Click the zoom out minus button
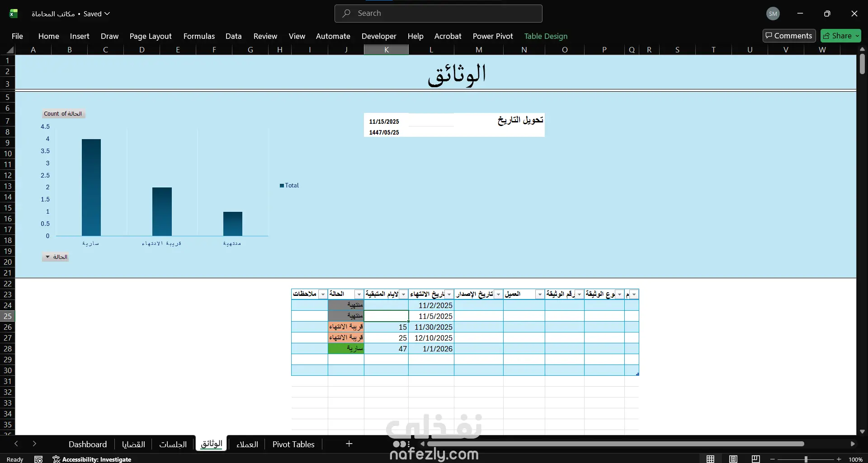 pyautogui.click(x=773, y=459)
